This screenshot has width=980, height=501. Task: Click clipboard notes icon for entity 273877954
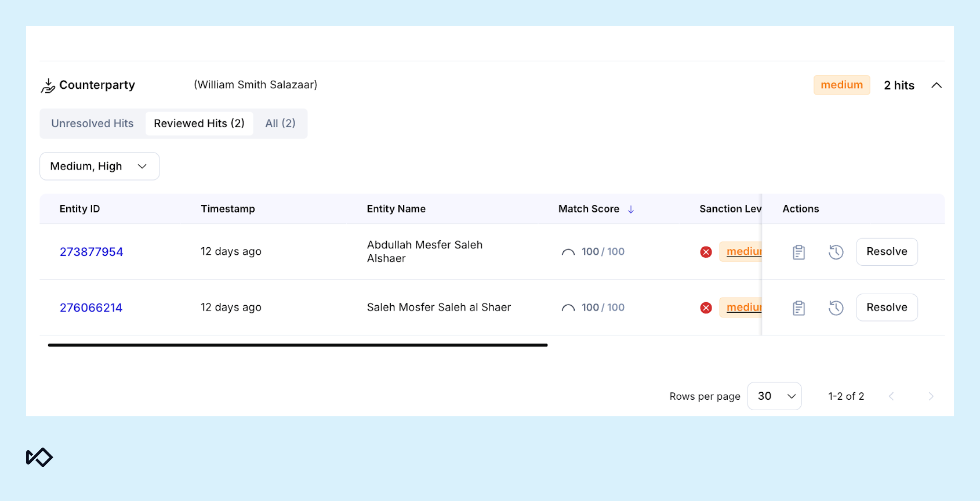[x=799, y=252]
